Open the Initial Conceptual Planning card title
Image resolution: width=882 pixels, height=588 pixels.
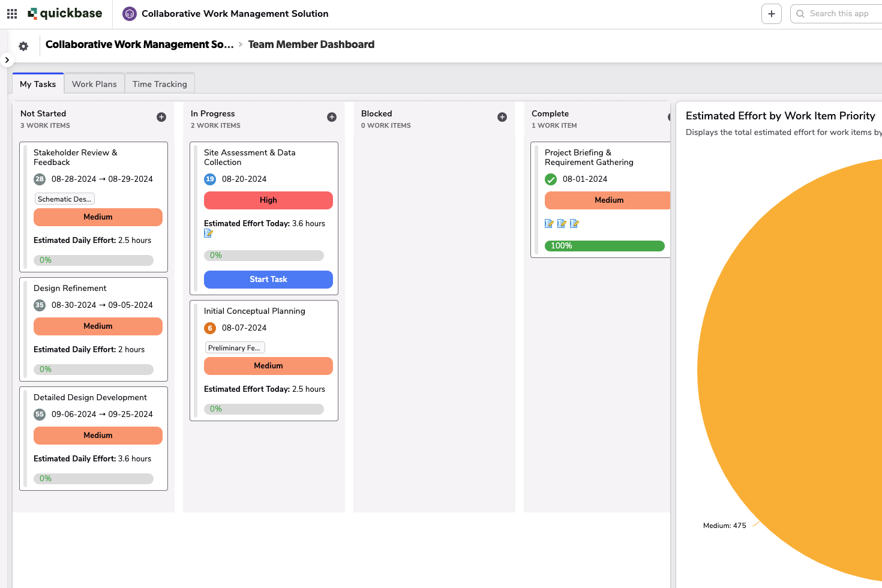254,311
